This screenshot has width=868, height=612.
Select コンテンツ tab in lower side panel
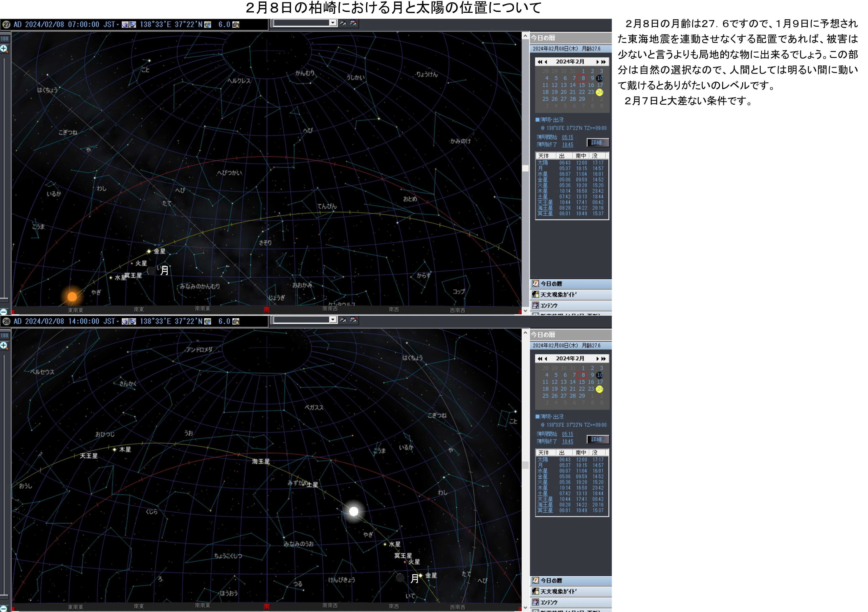coord(571,602)
